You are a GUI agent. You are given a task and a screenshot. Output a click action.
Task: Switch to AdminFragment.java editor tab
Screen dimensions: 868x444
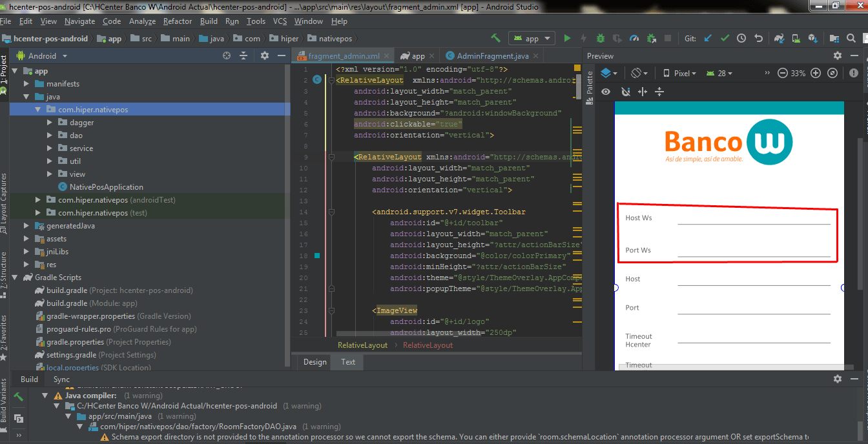tap(492, 56)
